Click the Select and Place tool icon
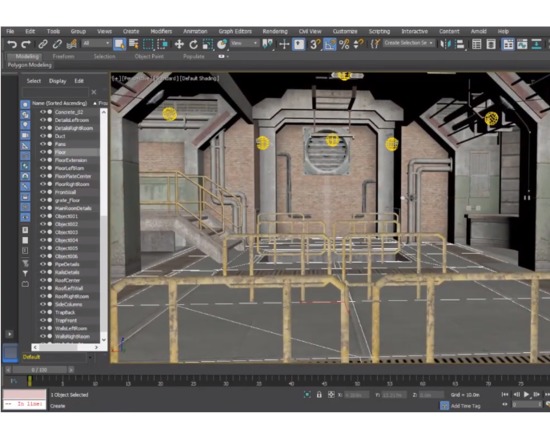 click(222, 44)
